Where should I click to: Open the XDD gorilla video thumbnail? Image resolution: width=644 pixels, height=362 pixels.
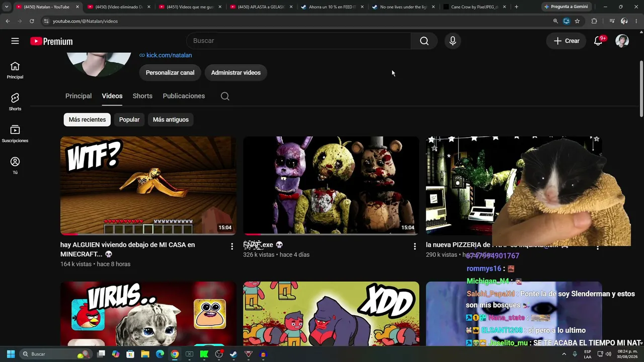coord(331,314)
